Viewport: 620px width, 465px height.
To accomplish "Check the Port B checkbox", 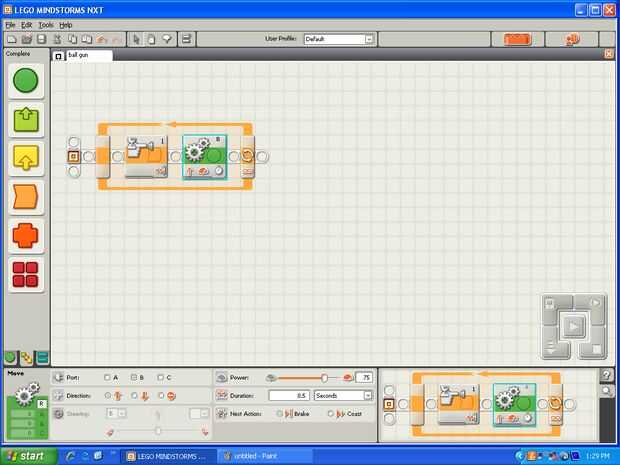I will (134, 378).
